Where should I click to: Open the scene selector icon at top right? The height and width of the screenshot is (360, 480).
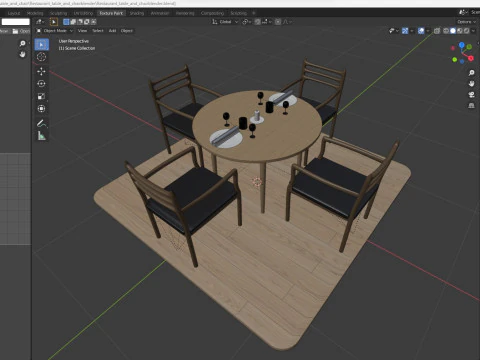[463, 12]
